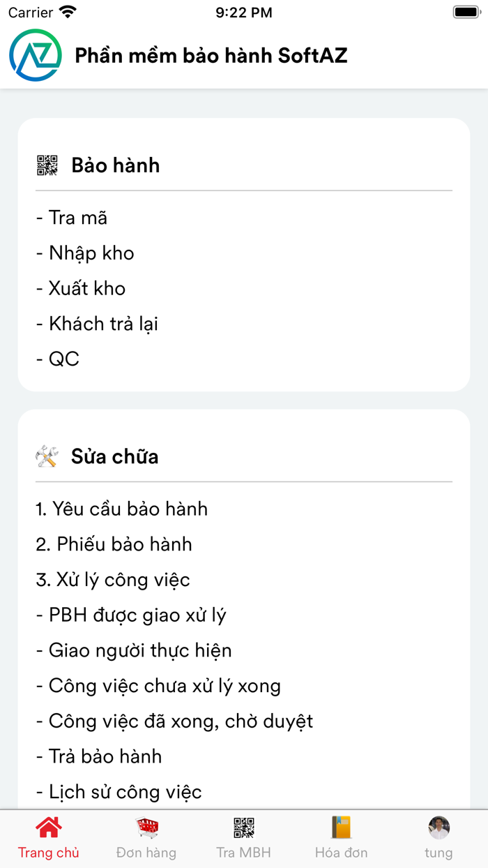Tap the SoftAZ circular logo at top
488x868 pixels.
(x=35, y=55)
